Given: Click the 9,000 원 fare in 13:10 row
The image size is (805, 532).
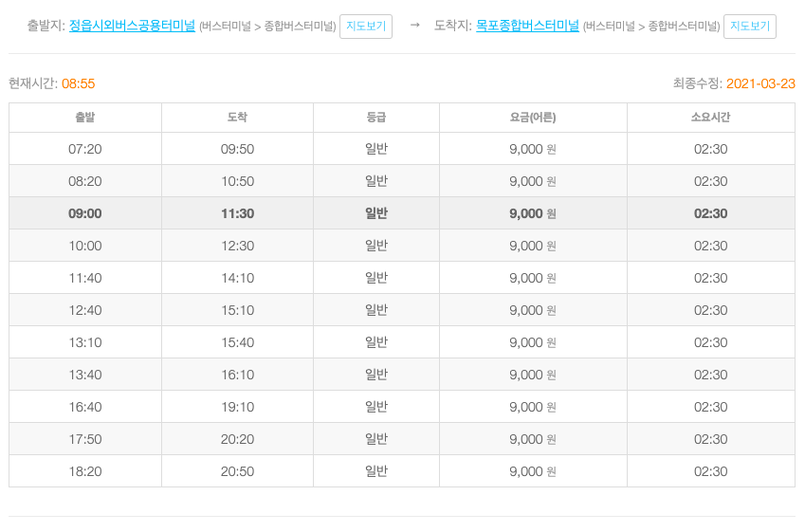Looking at the screenshot, I should [x=533, y=342].
